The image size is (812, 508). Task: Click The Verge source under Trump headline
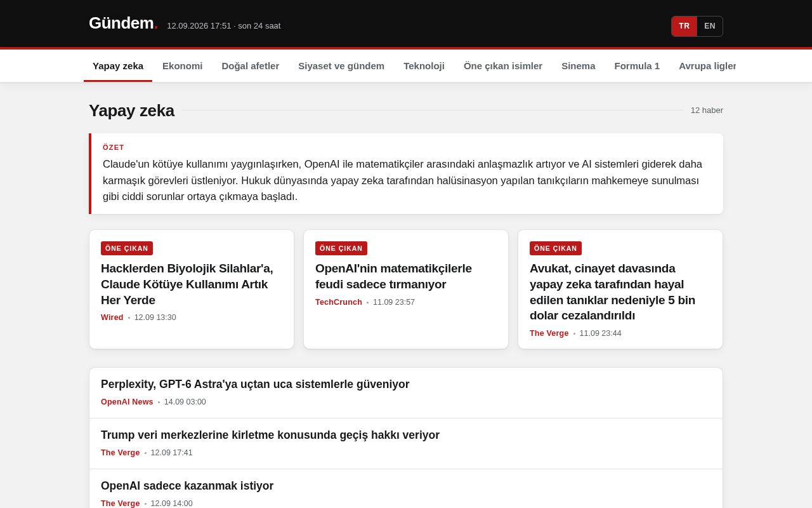tap(121, 453)
